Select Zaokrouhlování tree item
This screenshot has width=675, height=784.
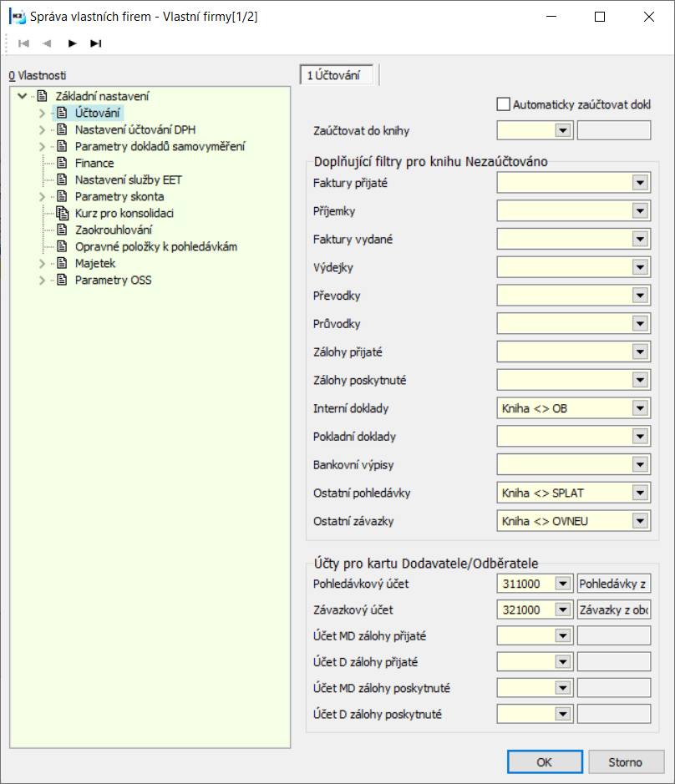point(114,230)
